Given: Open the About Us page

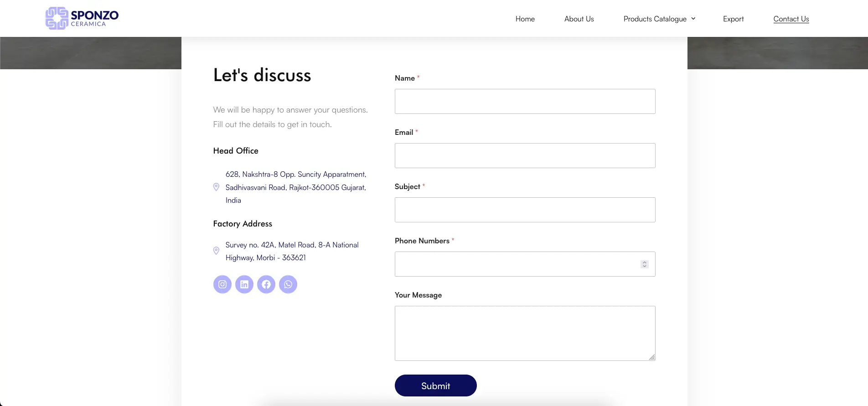Looking at the screenshot, I should (x=579, y=19).
